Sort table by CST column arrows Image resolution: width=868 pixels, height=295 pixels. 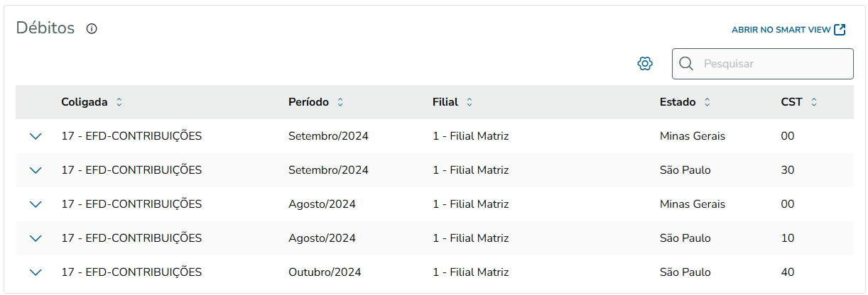(814, 102)
